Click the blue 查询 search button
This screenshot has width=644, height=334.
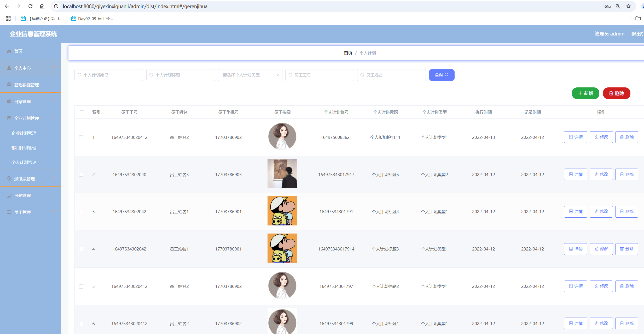pyautogui.click(x=441, y=75)
